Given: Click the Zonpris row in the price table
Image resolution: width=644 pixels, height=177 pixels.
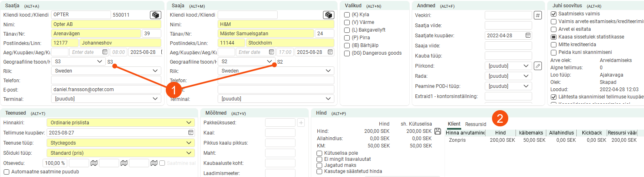Looking at the screenshot, I should pos(457,140).
